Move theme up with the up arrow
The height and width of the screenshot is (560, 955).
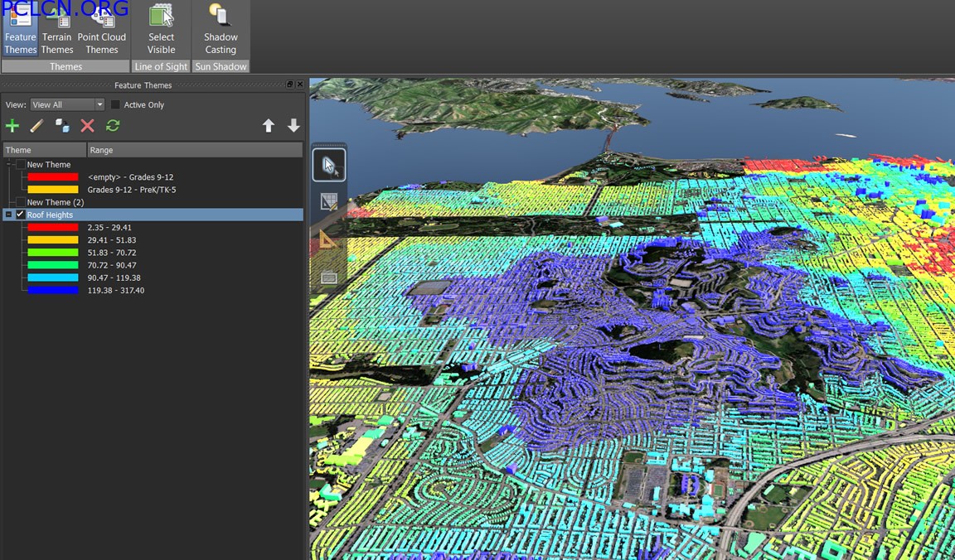(269, 126)
